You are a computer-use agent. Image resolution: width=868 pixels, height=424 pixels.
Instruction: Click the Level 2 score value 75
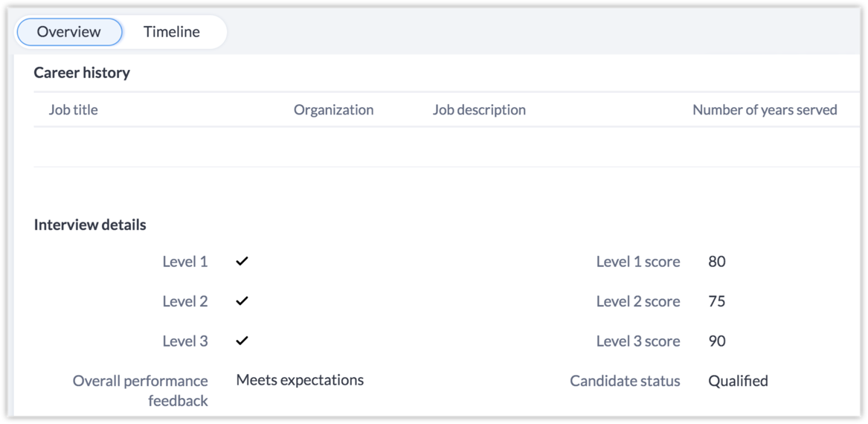717,301
